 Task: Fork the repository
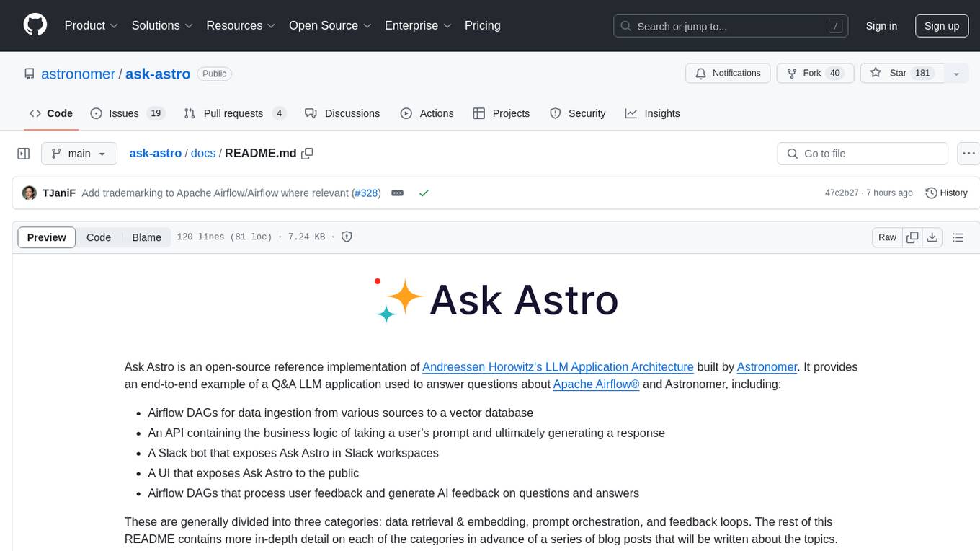click(816, 74)
